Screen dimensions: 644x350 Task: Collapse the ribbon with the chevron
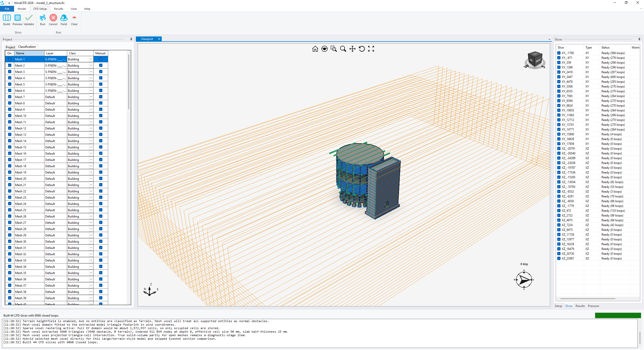tap(641, 9)
